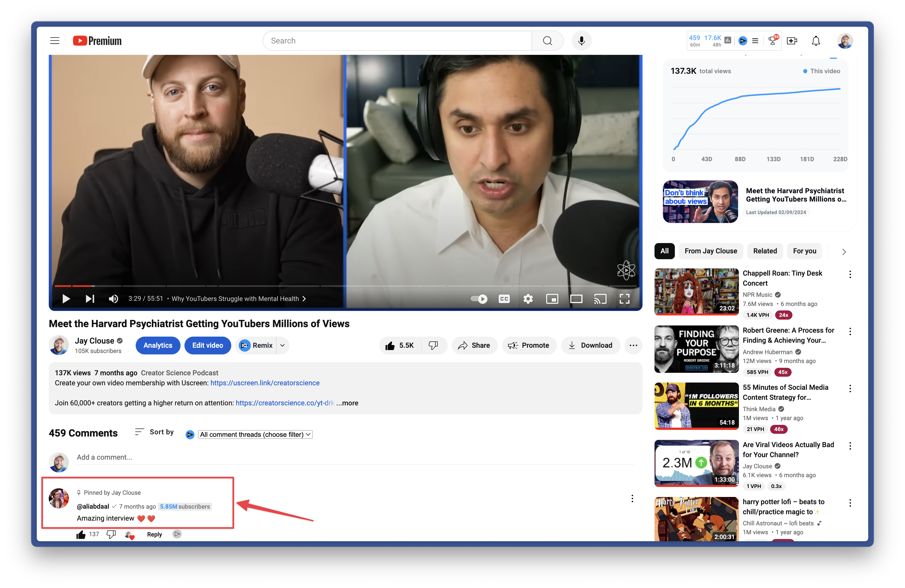Screen dimensions: 905x588
Task: Select the All filter chip
Action: tap(664, 251)
